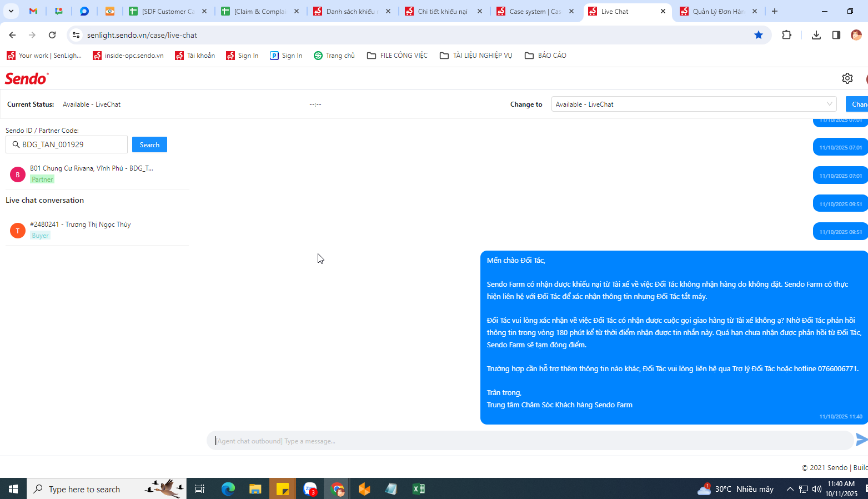
Task: Click the Change status button
Action: click(857, 104)
